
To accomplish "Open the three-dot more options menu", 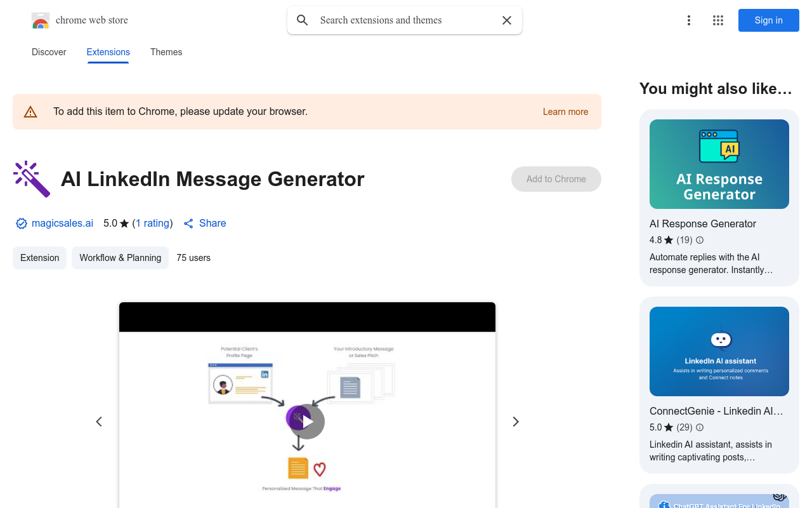I will (x=688, y=20).
